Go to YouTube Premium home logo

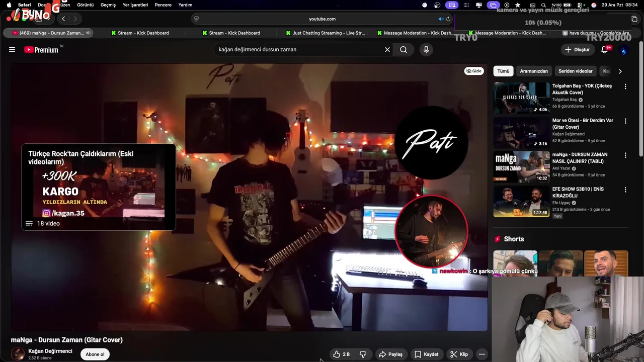(x=41, y=50)
